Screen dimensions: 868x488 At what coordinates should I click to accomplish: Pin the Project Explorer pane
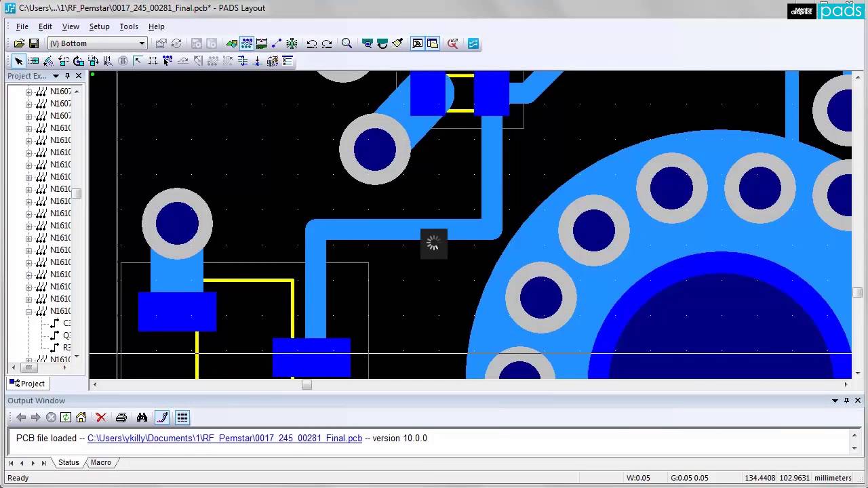[x=67, y=76]
